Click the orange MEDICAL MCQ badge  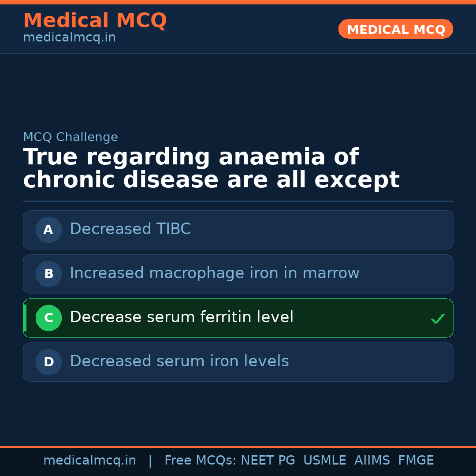(x=395, y=29)
